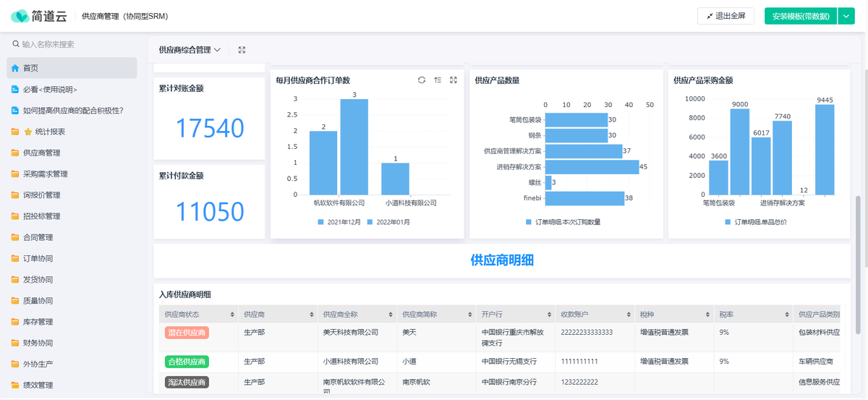Click the 安装模板(带数据) button

click(800, 16)
